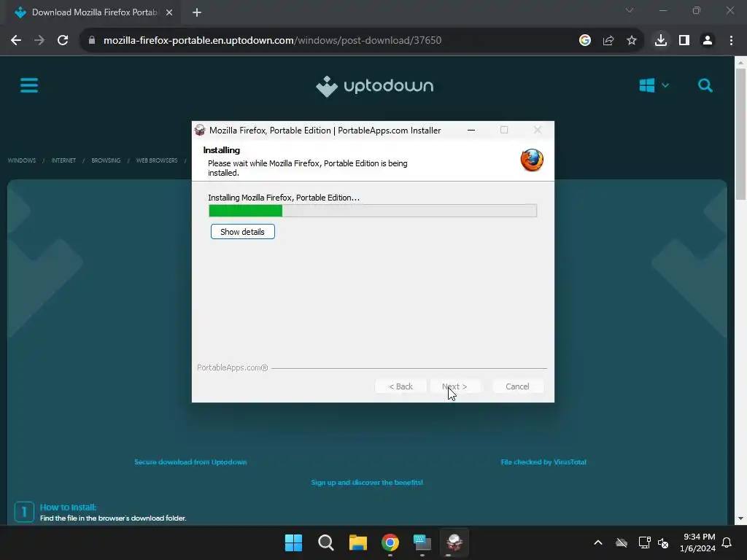Click the PortableApps installer title icon
747x560 pixels.
pyautogui.click(x=200, y=130)
